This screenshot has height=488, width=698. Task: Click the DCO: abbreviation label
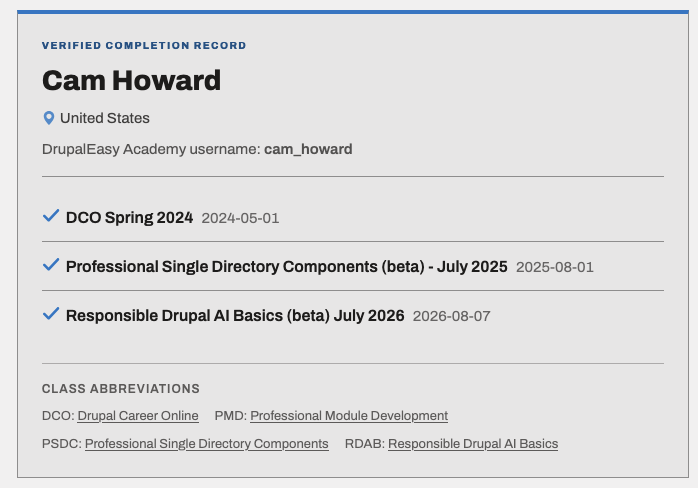point(58,415)
